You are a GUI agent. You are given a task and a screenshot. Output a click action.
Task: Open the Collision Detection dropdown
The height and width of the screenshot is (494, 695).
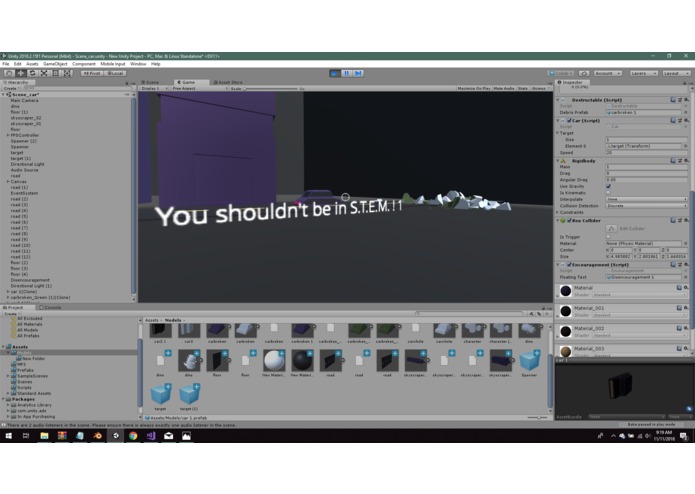coord(646,206)
